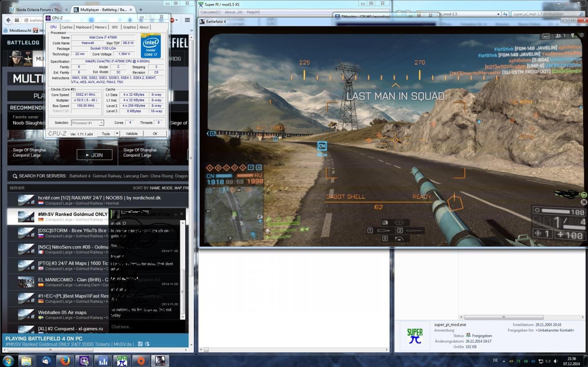This screenshot has width=588, height=367.
Task: Open Windows Start menu orb
Action: point(8,361)
